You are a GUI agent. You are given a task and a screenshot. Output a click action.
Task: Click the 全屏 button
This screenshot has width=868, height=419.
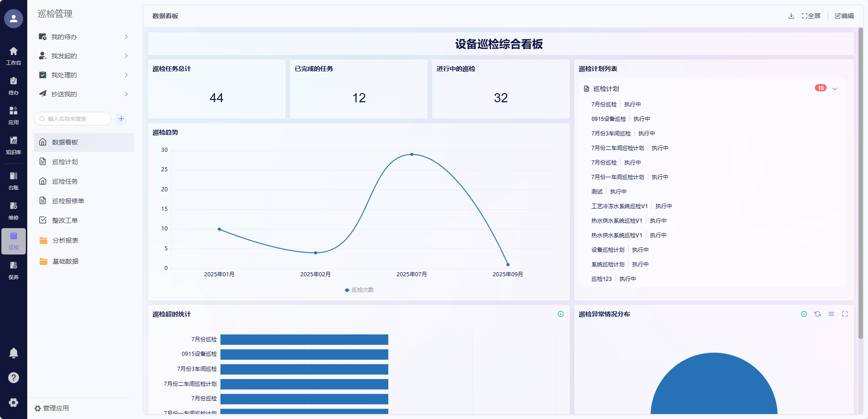(811, 16)
